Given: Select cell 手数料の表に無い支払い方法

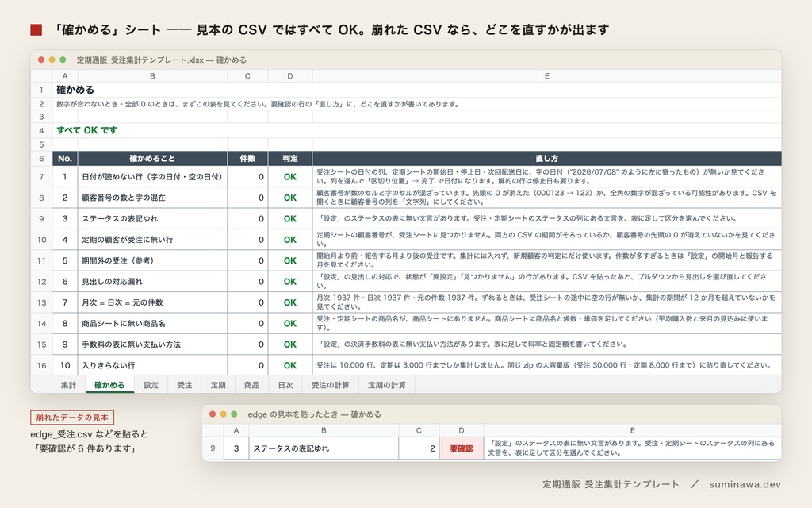Looking at the screenshot, I should (x=152, y=344).
